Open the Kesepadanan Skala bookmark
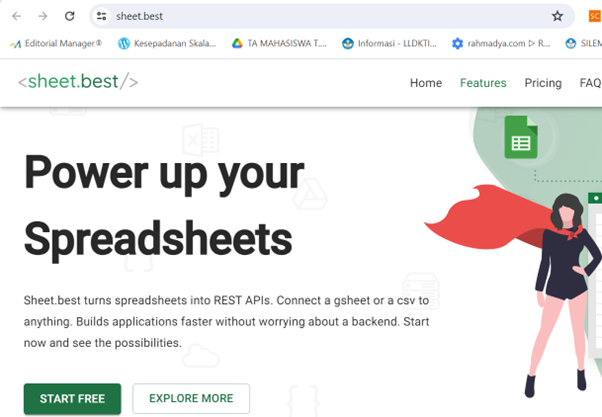602x417 pixels. click(x=167, y=43)
